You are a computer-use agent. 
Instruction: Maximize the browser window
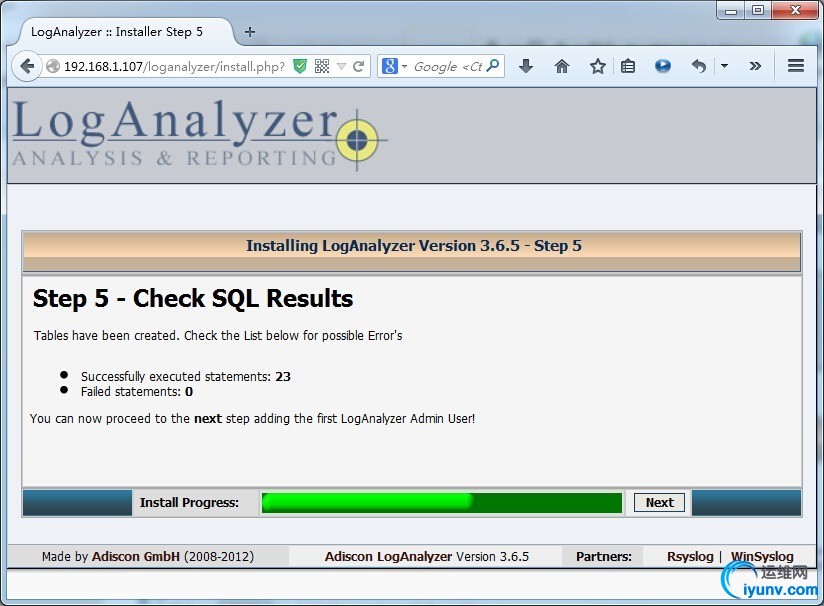(758, 10)
